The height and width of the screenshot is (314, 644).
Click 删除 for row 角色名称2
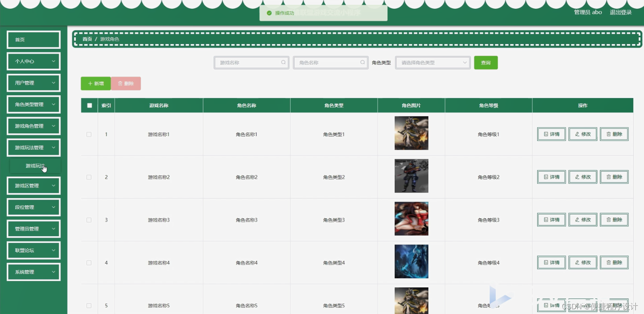(x=614, y=177)
